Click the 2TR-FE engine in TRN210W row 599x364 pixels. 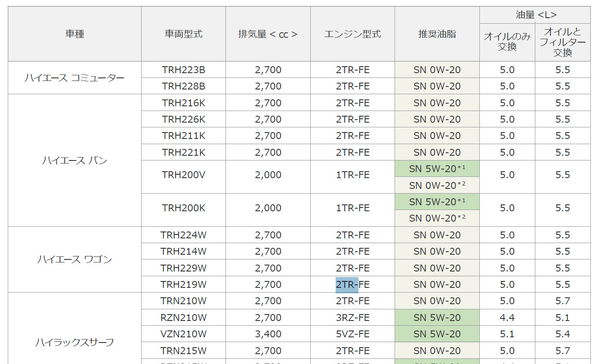coord(352,301)
